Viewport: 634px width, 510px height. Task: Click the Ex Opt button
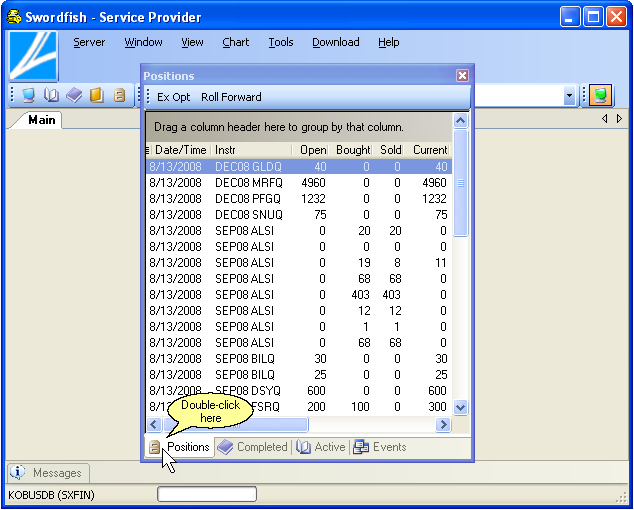click(173, 97)
